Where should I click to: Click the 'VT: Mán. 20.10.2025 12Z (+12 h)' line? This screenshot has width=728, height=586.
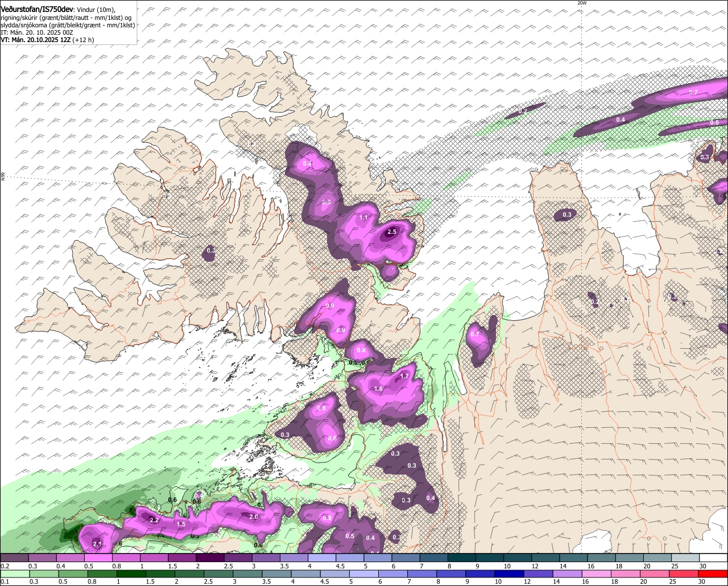47,40
